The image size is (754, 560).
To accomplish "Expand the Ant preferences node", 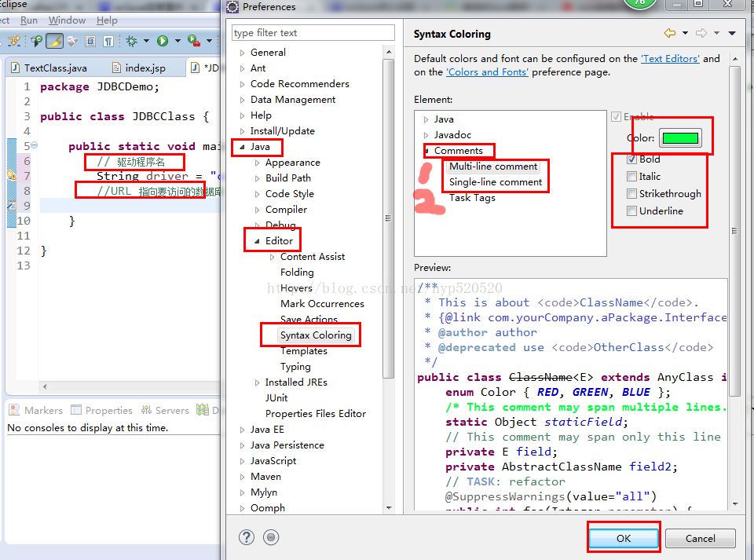I will pos(242,68).
